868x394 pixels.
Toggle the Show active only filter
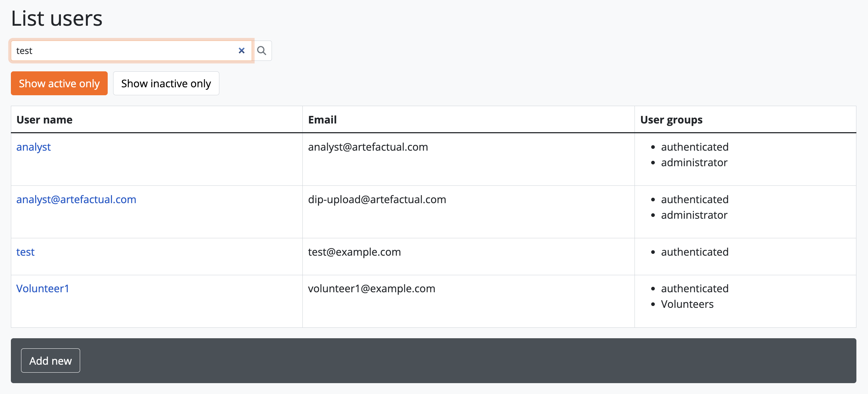pos(59,83)
